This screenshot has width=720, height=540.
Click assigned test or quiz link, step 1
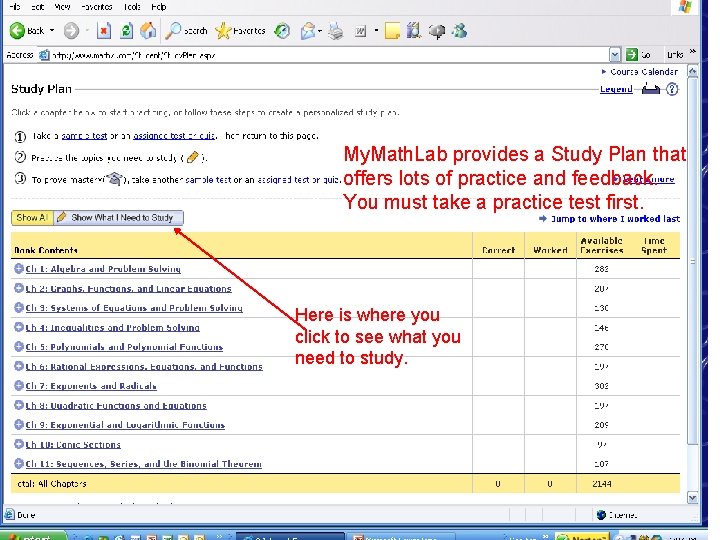(174, 136)
